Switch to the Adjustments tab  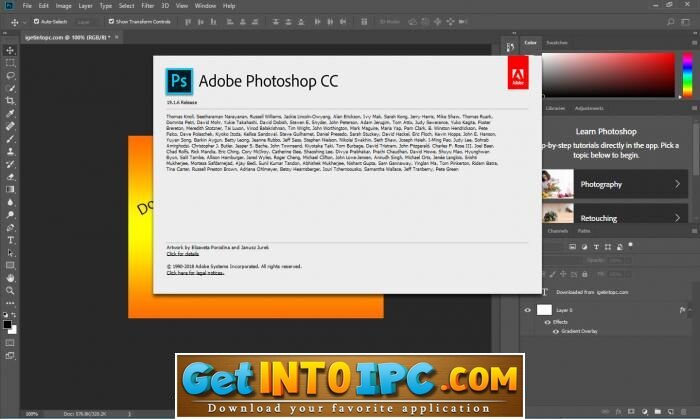tap(589, 108)
